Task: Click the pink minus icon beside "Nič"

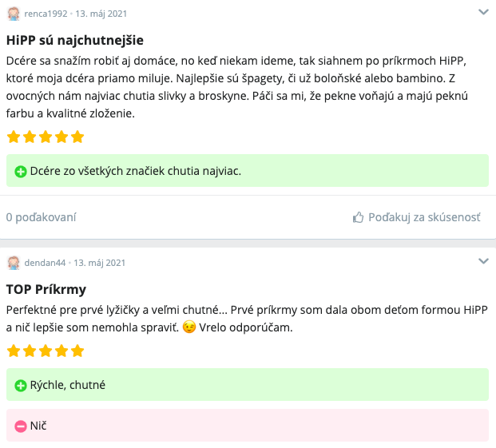Action: click(x=21, y=426)
